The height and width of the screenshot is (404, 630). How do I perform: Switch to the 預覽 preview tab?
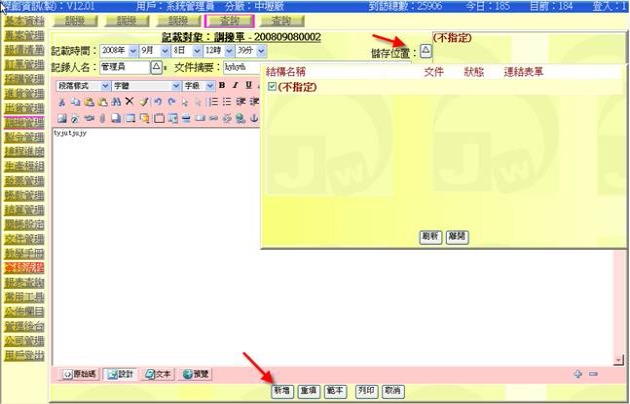pyautogui.click(x=194, y=374)
